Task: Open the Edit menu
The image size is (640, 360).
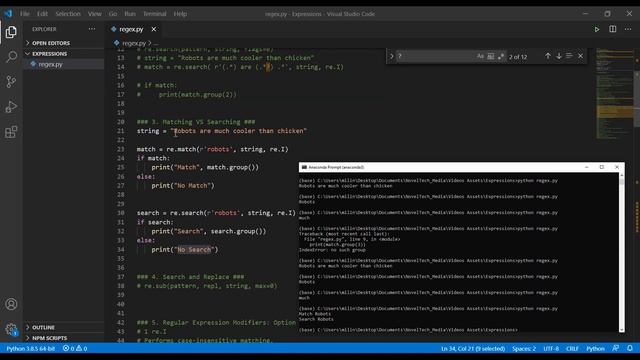Action: coord(42,13)
